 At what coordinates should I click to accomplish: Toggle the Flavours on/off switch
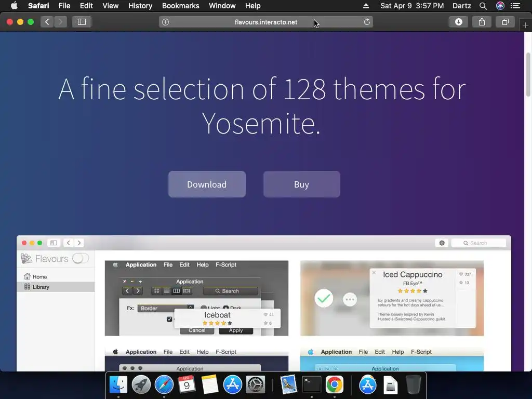click(81, 259)
